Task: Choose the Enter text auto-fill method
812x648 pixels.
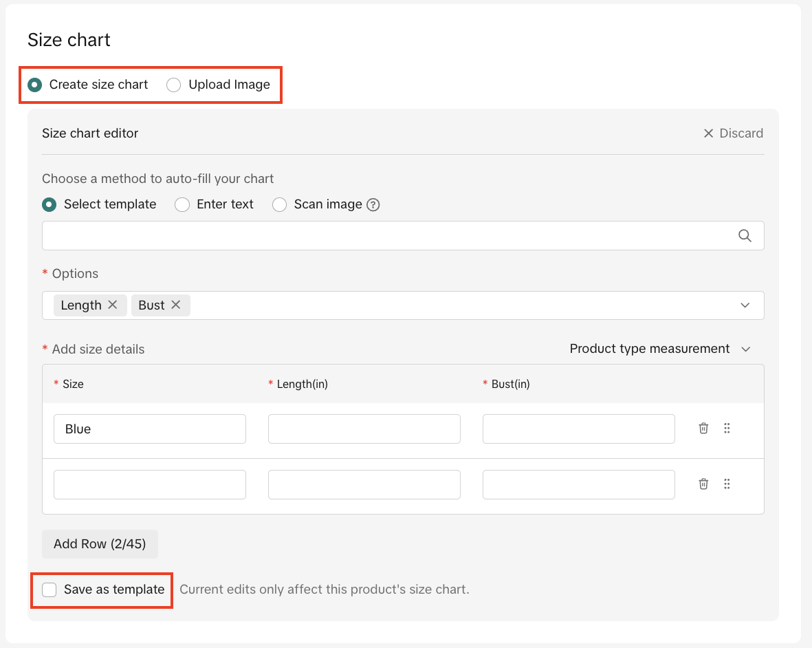Action: [x=182, y=204]
